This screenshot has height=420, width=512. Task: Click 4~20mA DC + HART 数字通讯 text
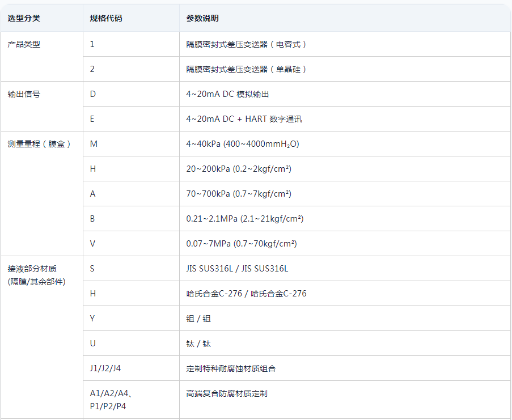pyautogui.click(x=244, y=119)
